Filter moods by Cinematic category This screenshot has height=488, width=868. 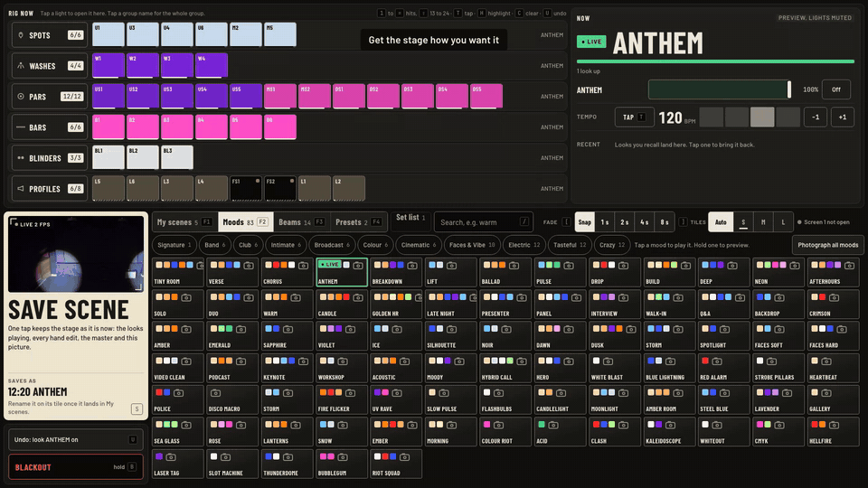click(x=419, y=245)
